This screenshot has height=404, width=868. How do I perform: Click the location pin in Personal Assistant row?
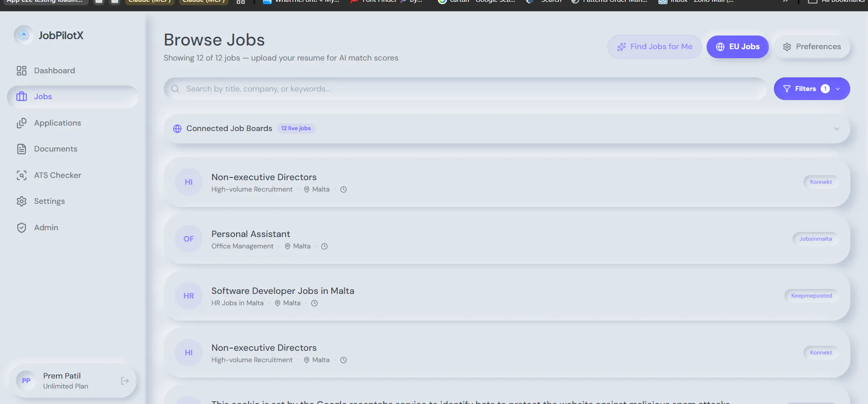coord(287,247)
